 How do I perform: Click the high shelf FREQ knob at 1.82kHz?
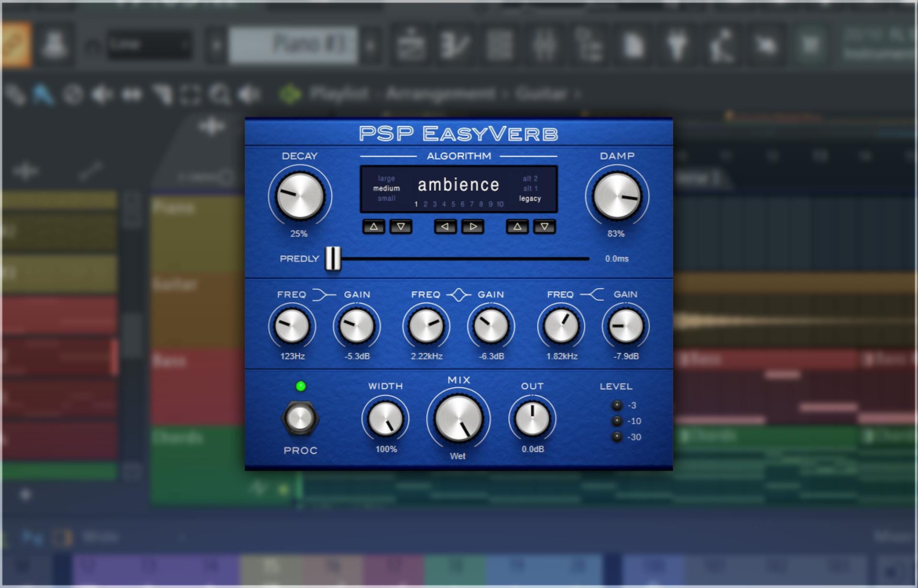pos(561,326)
